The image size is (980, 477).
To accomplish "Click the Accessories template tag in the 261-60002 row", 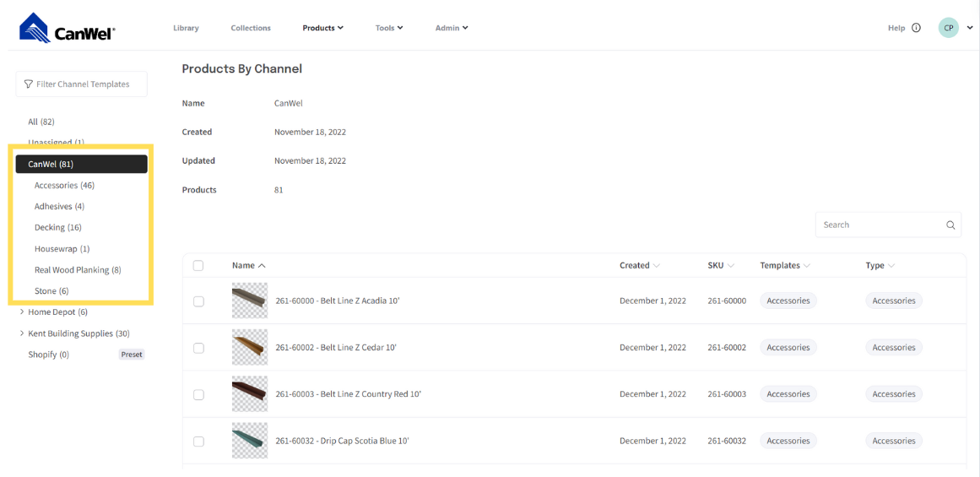I will pos(788,348).
